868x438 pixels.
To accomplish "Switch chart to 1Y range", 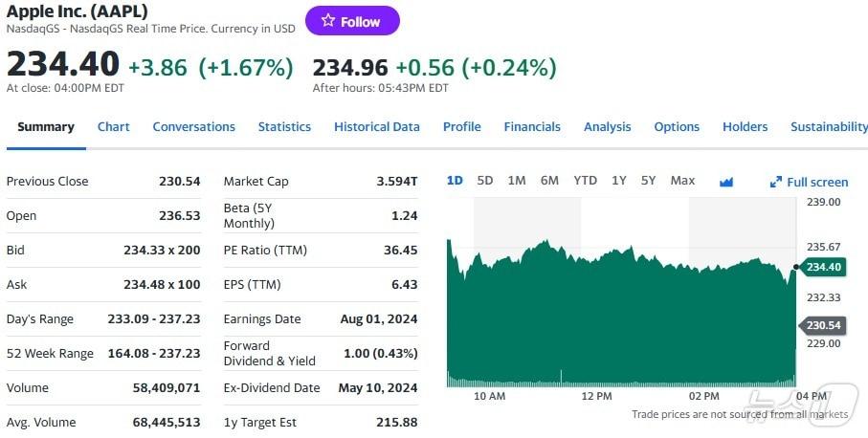I will point(619,181).
